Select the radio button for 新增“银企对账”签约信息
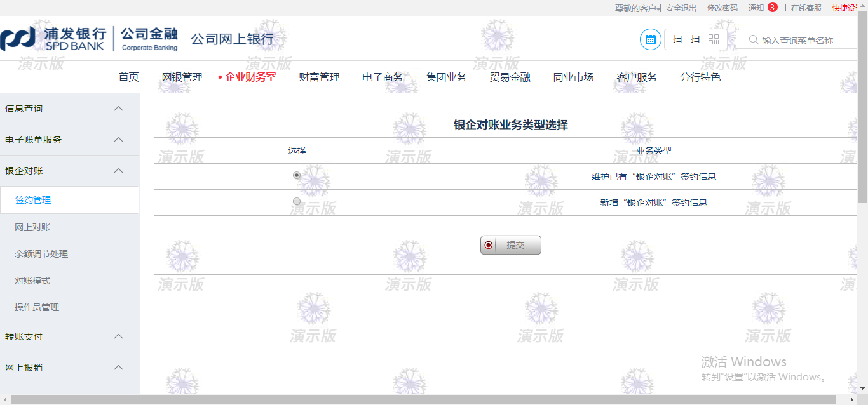Viewport: 868px width, 405px height. click(297, 201)
